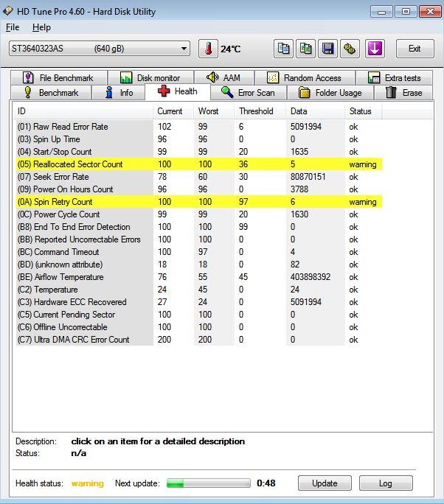Viewport: 444px width, 504px height.
Task: Select the End To End Error Detection row
Action: [199, 227]
